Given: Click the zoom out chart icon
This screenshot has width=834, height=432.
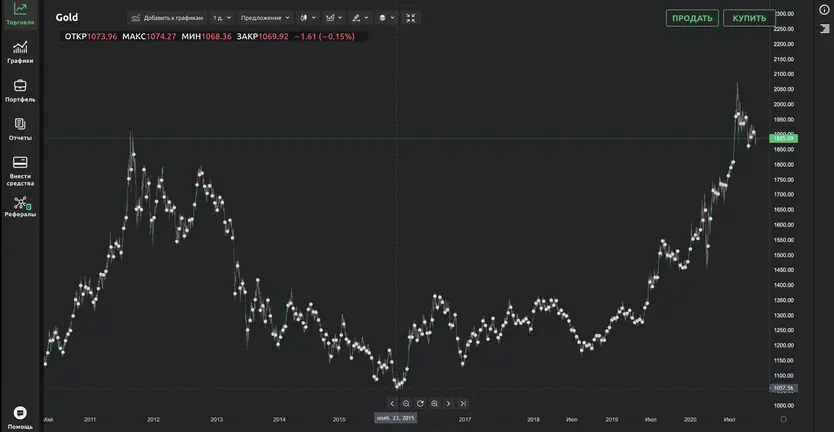Looking at the screenshot, I should coord(406,403).
